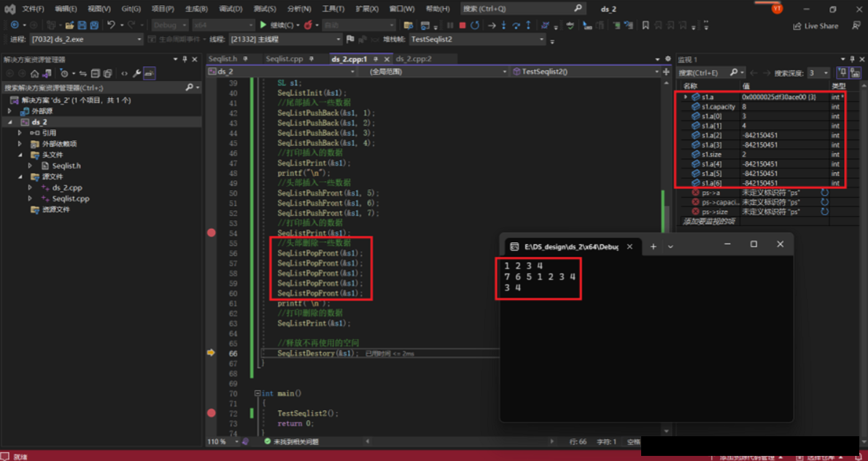Click the Step Into down-arrow icon
This screenshot has height=461, width=868.
pyautogui.click(x=504, y=25)
